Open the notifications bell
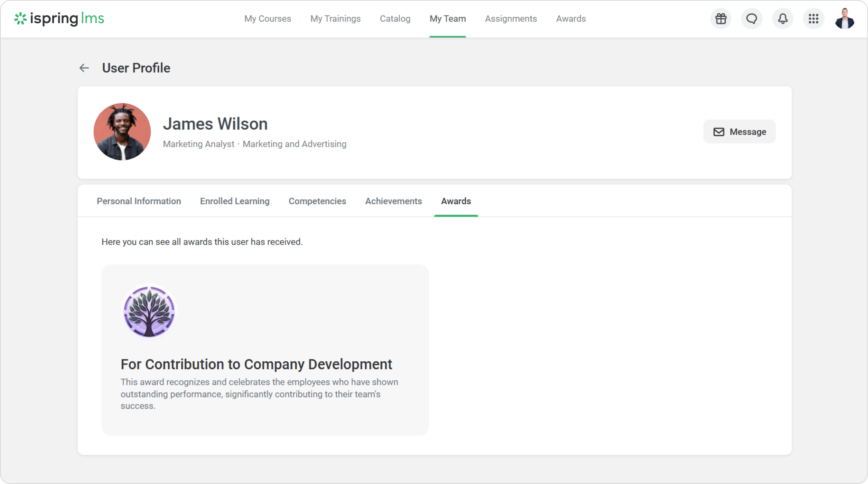The image size is (868, 484). click(783, 19)
